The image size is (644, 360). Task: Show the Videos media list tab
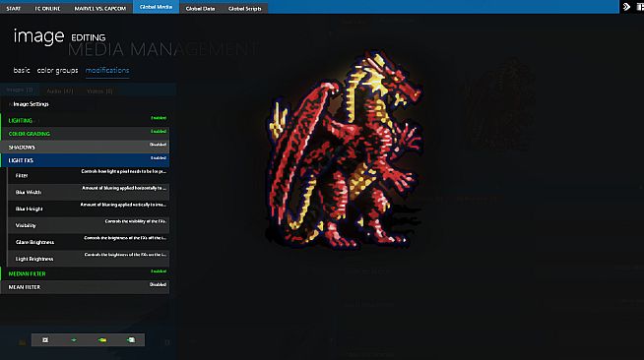[99, 90]
